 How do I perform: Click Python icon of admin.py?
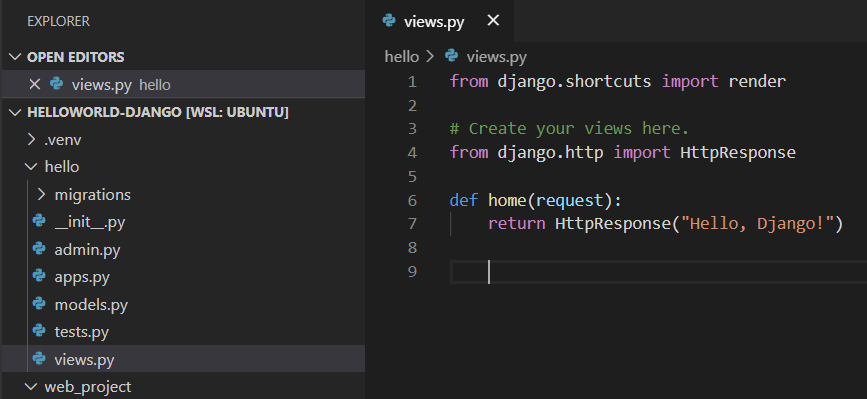(x=39, y=249)
